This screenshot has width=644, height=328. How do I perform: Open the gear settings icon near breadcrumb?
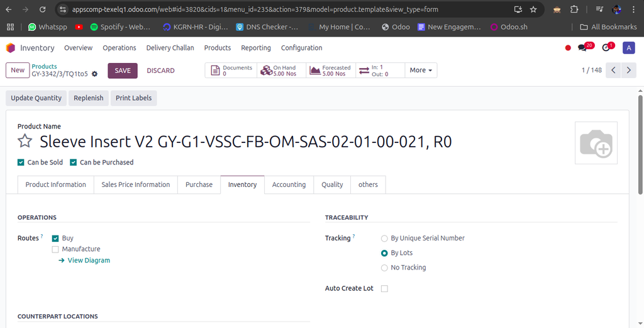tap(94, 74)
